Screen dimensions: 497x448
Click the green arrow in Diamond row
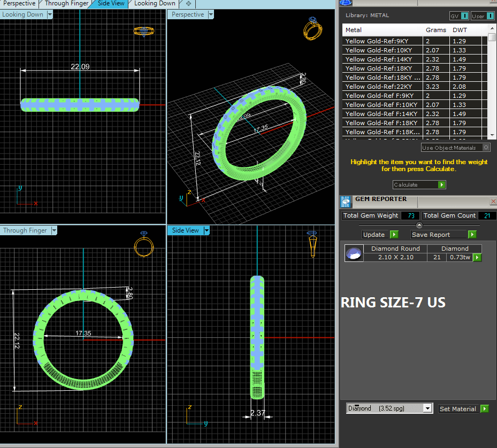477,258
